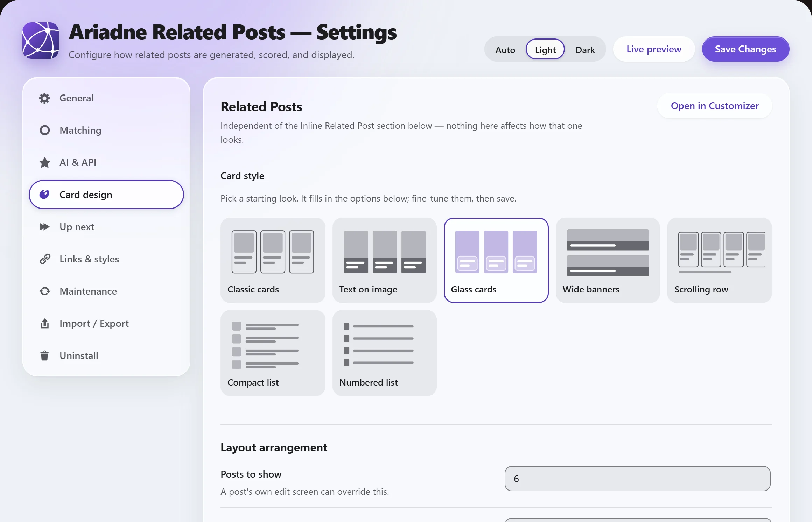812x522 pixels.
Task: Click the Layout arrangement heading
Action: (x=274, y=447)
